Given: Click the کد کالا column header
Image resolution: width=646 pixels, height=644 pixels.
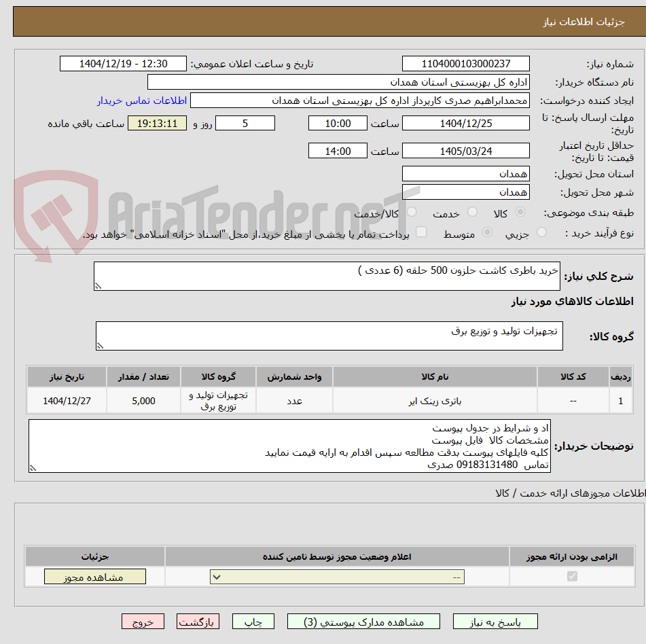Looking at the screenshot, I should (573, 376).
